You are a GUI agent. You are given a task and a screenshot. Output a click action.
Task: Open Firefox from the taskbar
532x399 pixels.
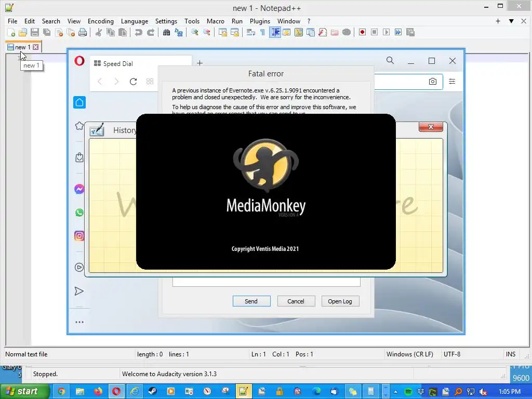pos(98,392)
